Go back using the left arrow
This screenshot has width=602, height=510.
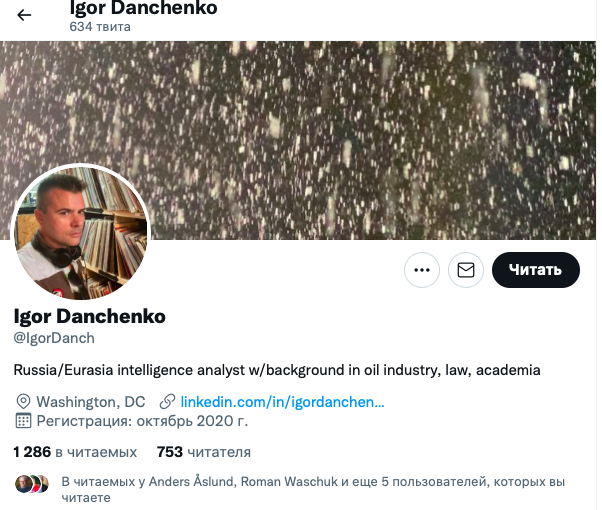24,15
